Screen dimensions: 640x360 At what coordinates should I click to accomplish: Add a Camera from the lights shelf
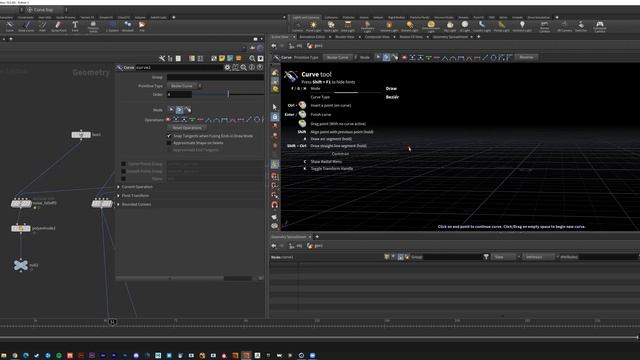click(298, 27)
